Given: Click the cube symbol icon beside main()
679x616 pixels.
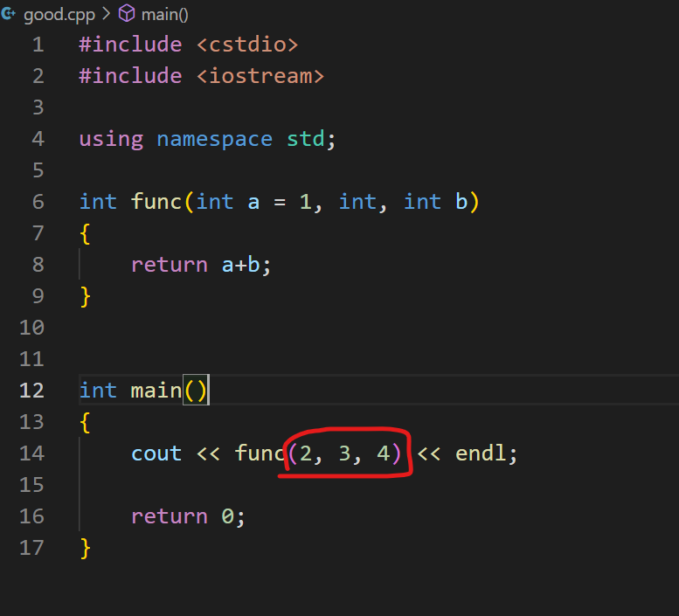Looking at the screenshot, I should pos(127,14).
